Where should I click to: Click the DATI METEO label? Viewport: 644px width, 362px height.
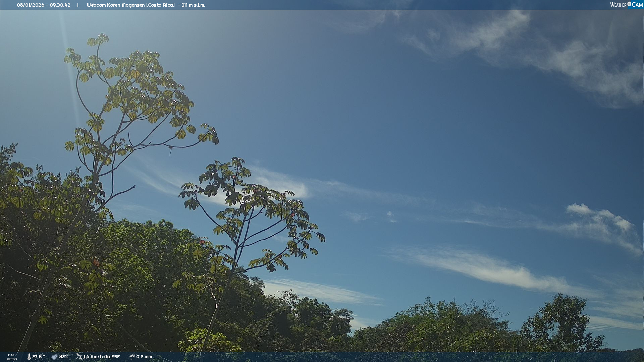click(12, 357)
